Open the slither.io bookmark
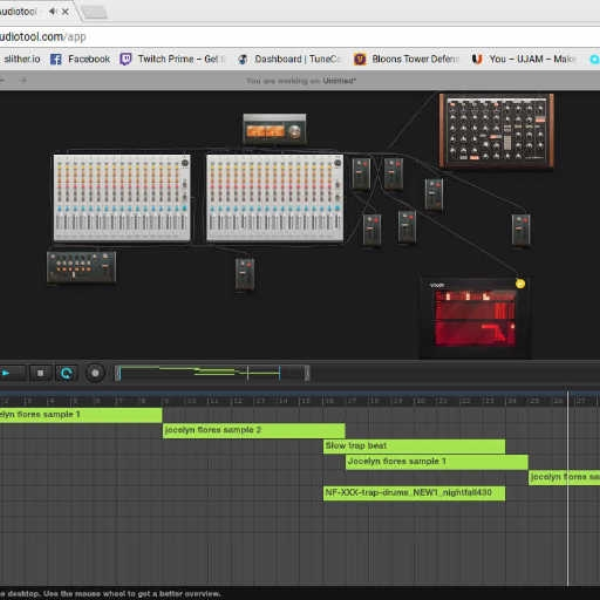This screenshot has width=600, height=600. 20,59
